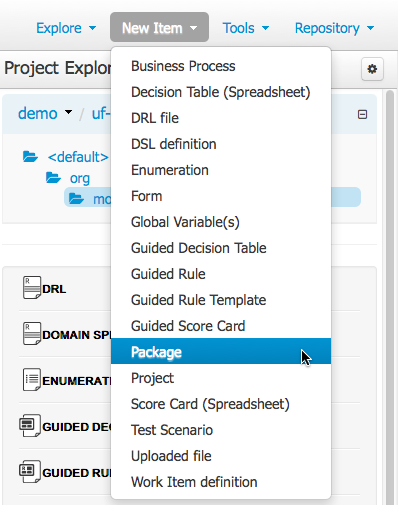
Task: Expand the Repository dropdown menu
Action: click(x=334, y=28)
